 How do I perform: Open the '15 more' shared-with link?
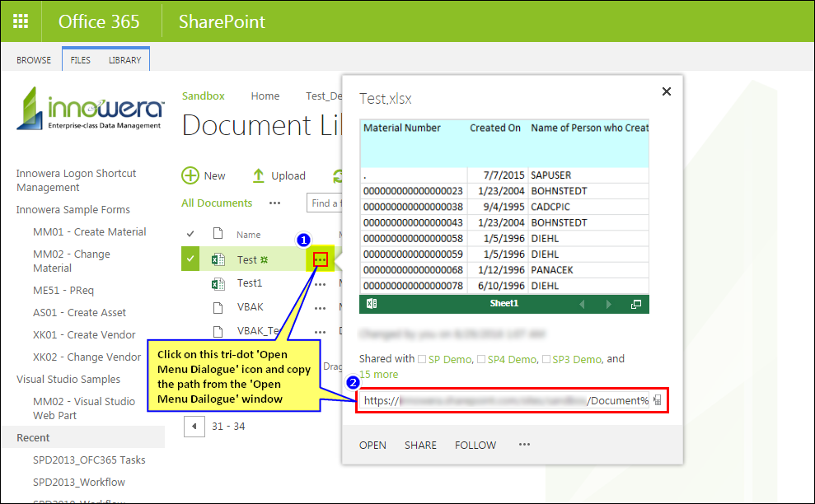[378, 374]
